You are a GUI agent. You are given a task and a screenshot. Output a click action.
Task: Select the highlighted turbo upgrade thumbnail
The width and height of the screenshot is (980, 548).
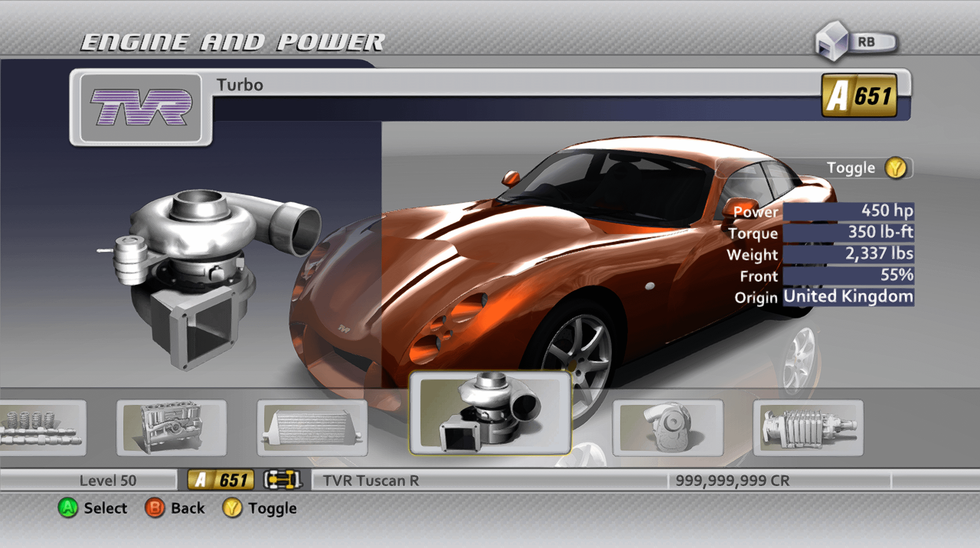[490, 413]
